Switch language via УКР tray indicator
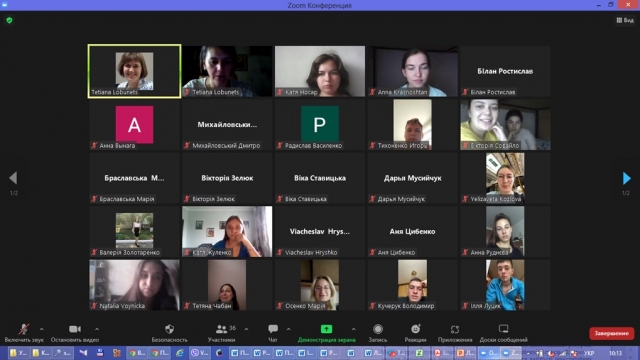640x360 pixels. click(x=589, y=353)
